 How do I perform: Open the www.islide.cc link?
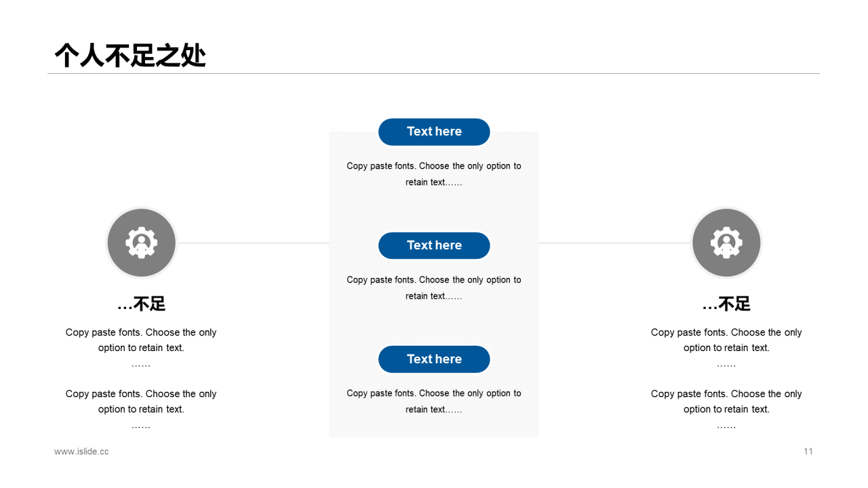pyautogui.click(x=81, y=451)
